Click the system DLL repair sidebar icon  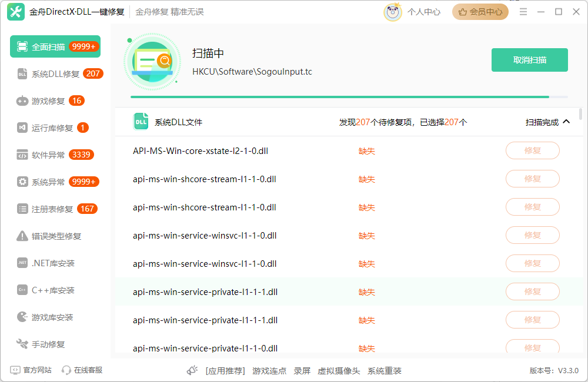pyautogui.click(x=22, y=74)
